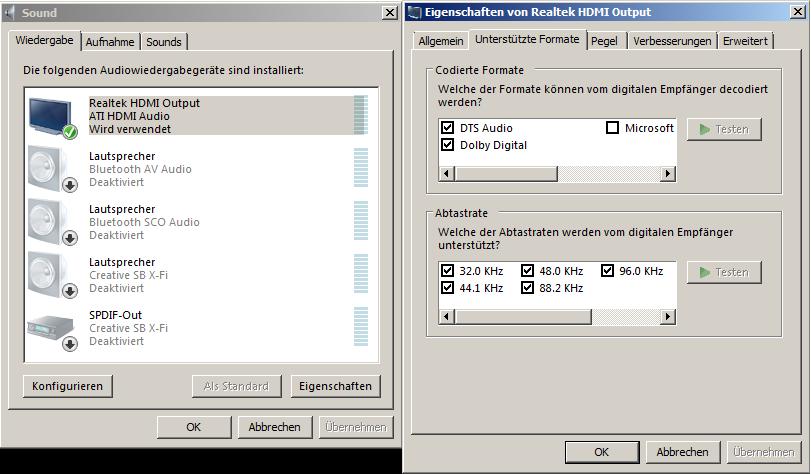The height and width of the screenshot is (474, 811).
Task: Close the Sound window
Action: click(x=389, y=12)
